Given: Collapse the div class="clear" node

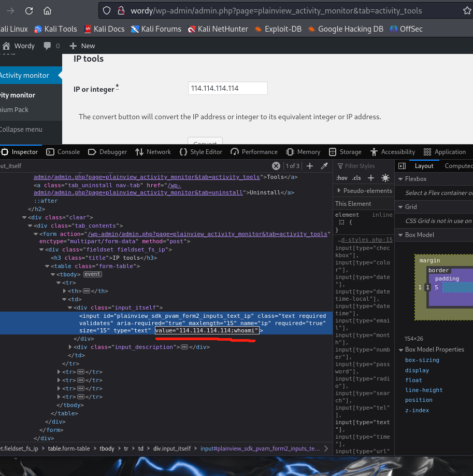Looking at the screenshot, I should coord(24,217).
